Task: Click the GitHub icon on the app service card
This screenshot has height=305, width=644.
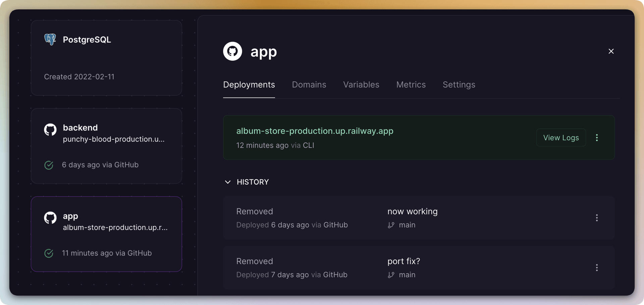Action: [x=50, y=218]
